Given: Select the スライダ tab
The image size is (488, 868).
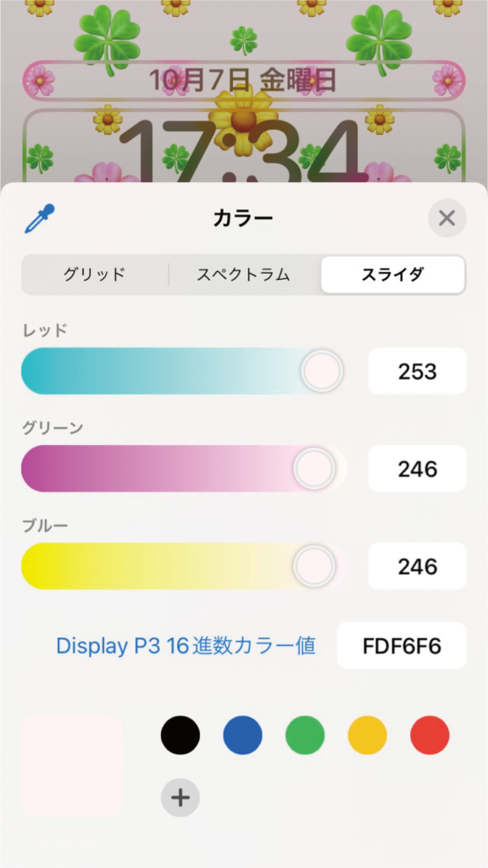Looking at the screenshot, I should click(x=393, y=275).
